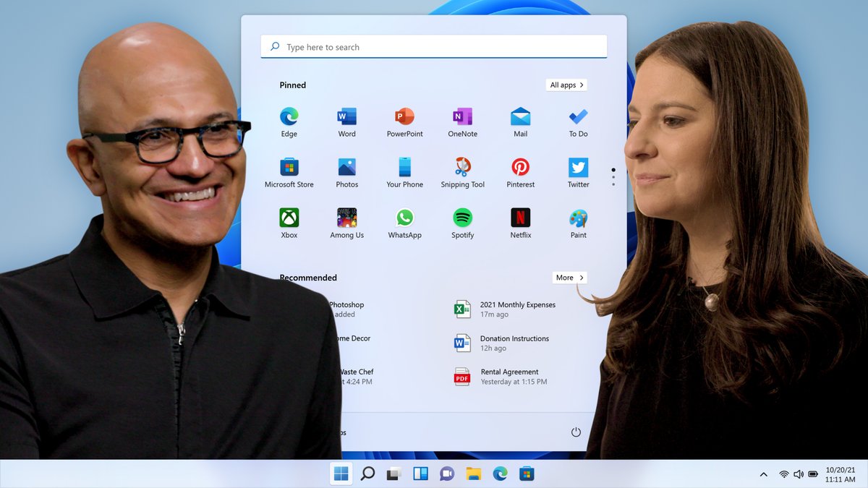Open WhatsApp from pinned apps
The image size is (868, 488).
pos(404,223)
